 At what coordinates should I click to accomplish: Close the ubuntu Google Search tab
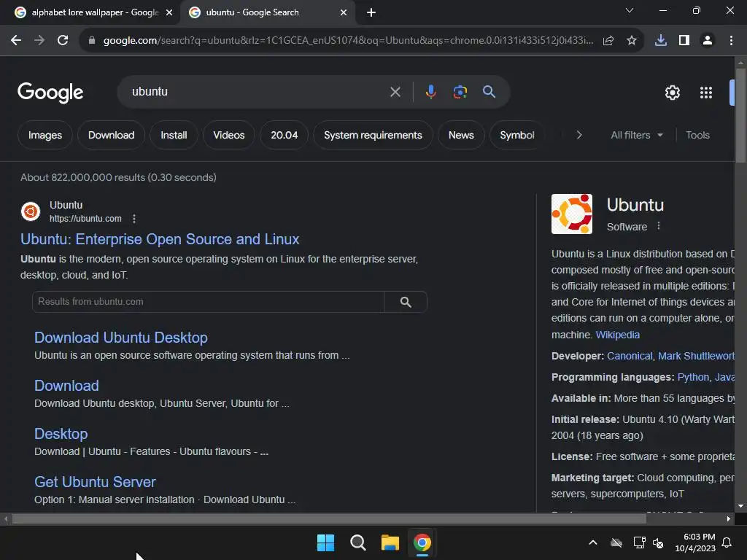pos(344,12)
